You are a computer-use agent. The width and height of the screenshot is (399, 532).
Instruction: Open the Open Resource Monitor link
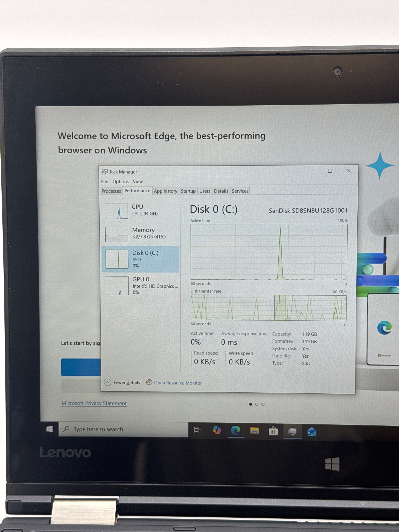178,383
